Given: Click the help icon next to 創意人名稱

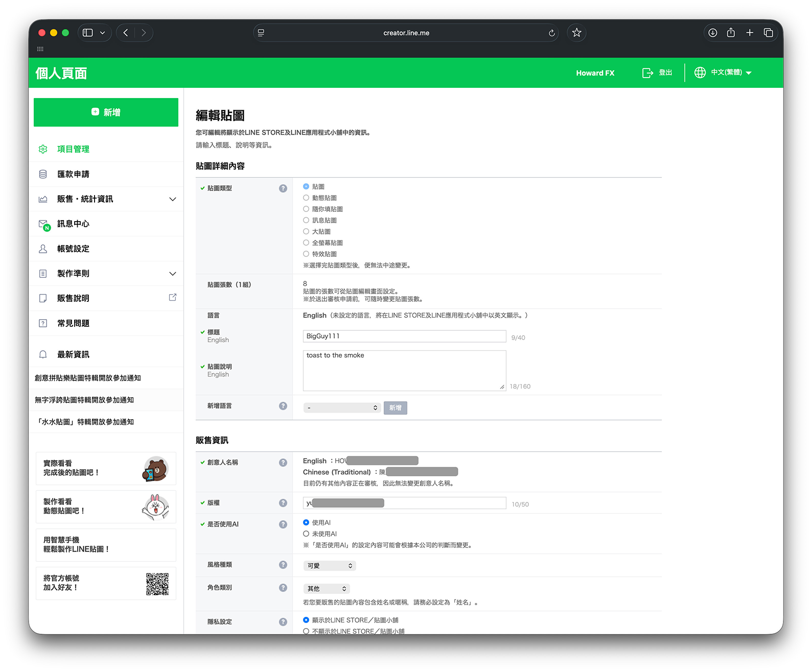Looking at the screenshot, I should [283, 463].
